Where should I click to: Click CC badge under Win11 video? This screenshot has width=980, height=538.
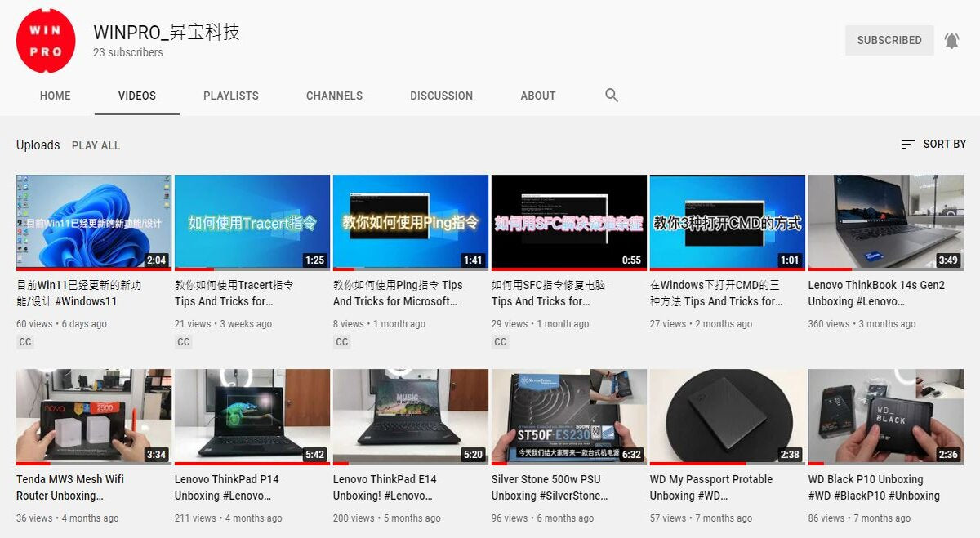pyautogui.click(x=25, y=342)
